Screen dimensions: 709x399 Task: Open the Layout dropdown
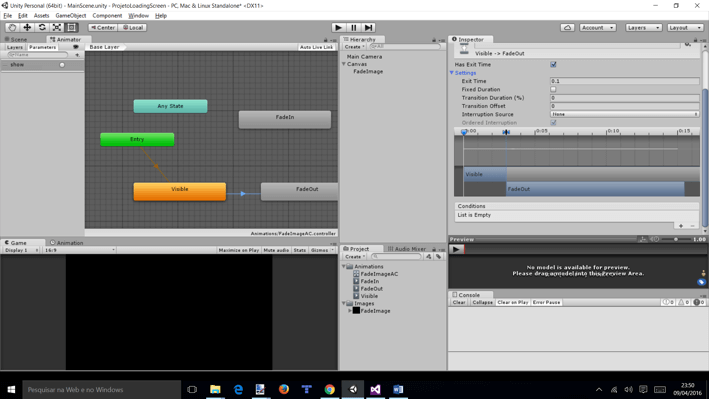pos(685,28)
